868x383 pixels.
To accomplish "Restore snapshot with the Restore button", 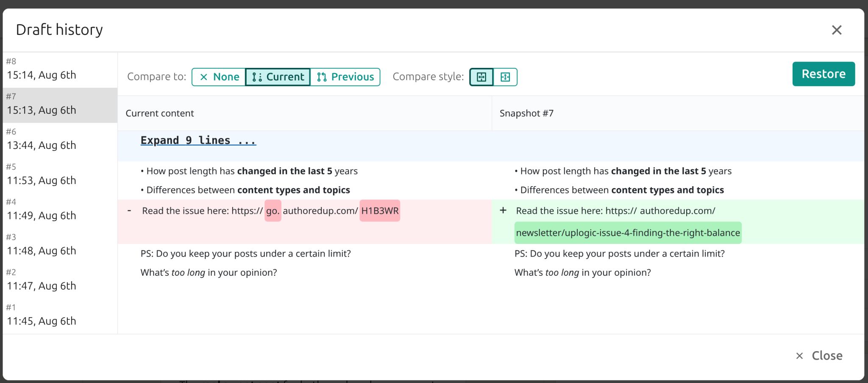I will tap(823, 74).
